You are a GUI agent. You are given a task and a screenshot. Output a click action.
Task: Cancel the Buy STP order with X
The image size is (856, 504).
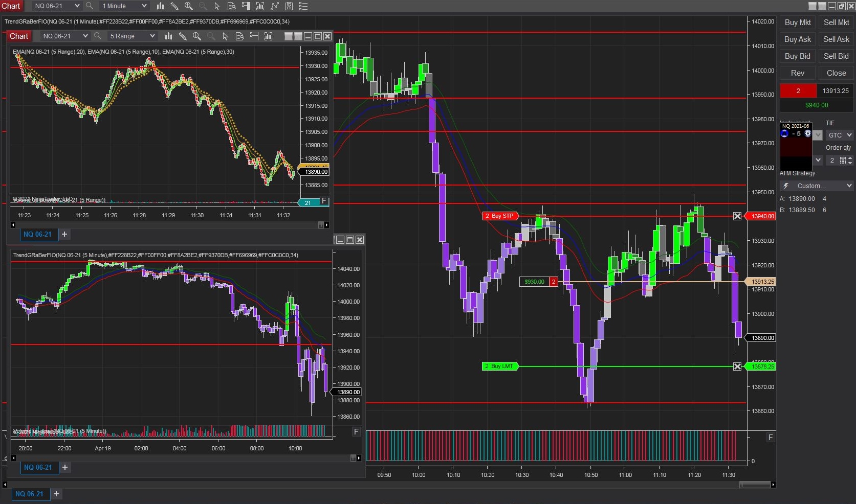pyautogui.click(x=737, y=216)
